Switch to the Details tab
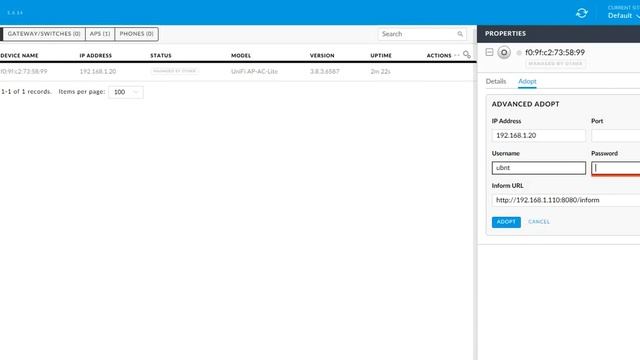The height and width of the screenshot is (360, 640). [x=496, y=81]
